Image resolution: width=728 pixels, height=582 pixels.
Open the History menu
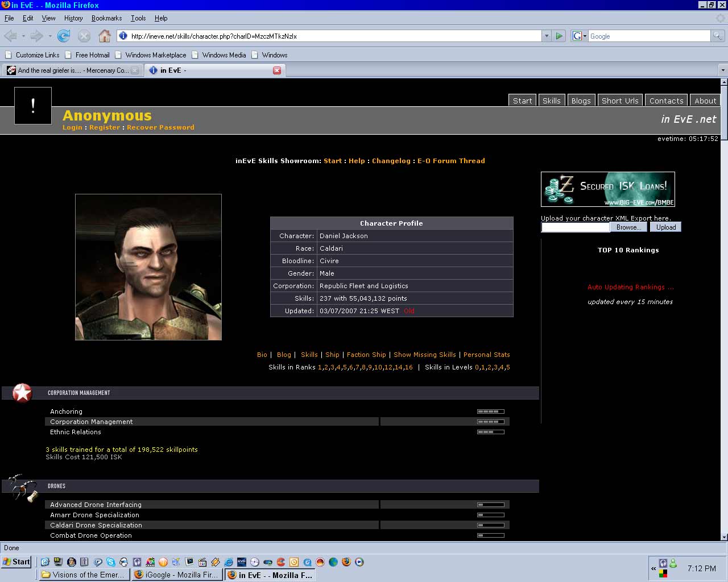point(73,18)
